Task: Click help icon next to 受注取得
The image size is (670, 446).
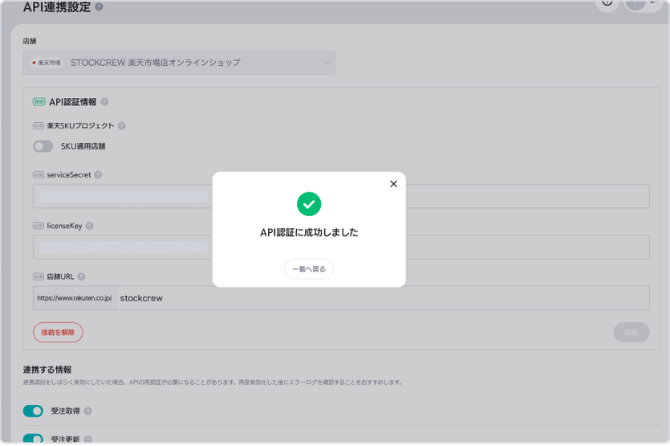Action: coord(88,411)
